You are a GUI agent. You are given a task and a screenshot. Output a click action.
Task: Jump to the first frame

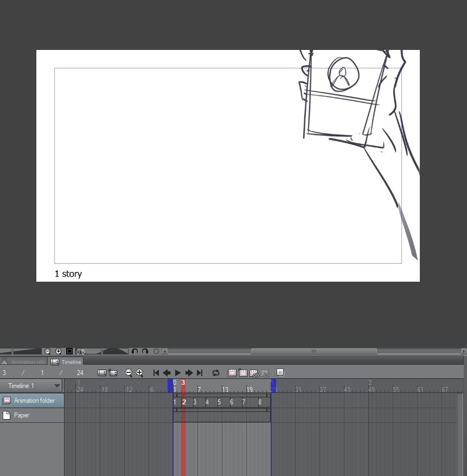click(x=156, y=373)
